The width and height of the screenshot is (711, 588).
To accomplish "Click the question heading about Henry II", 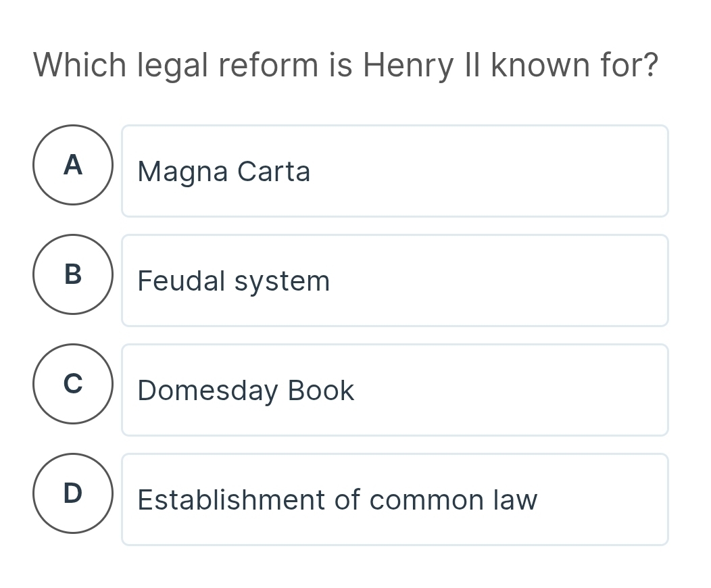I will pos(345,66).
